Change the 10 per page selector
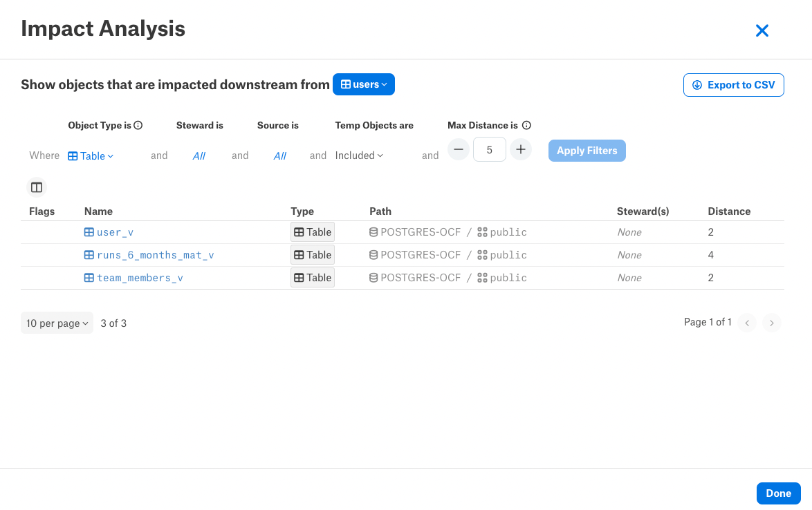Screen dimensions: 812x510 [57, 323]
